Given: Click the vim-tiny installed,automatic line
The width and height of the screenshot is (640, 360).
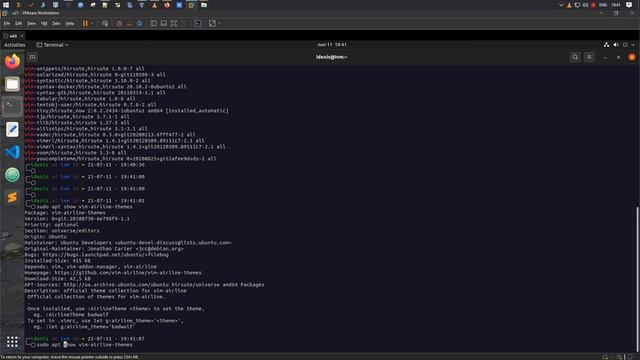Looking at the screenshot, I should pyautogui.click(x=127, y=111).
